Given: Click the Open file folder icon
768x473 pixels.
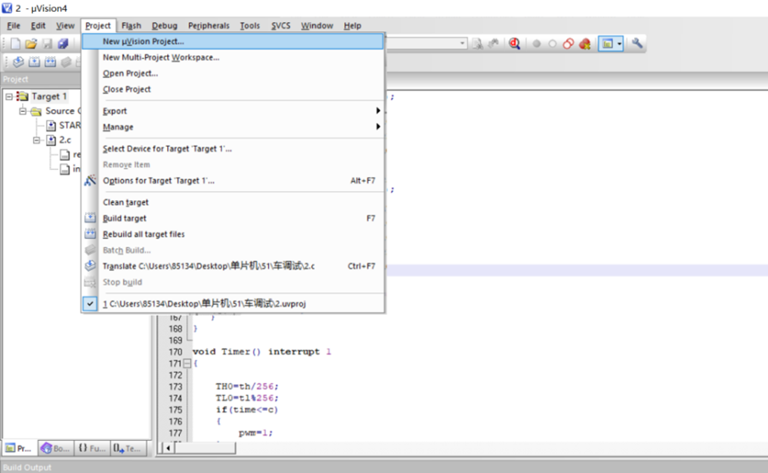Looking at the screenshot, I should (x=31, y=44).
